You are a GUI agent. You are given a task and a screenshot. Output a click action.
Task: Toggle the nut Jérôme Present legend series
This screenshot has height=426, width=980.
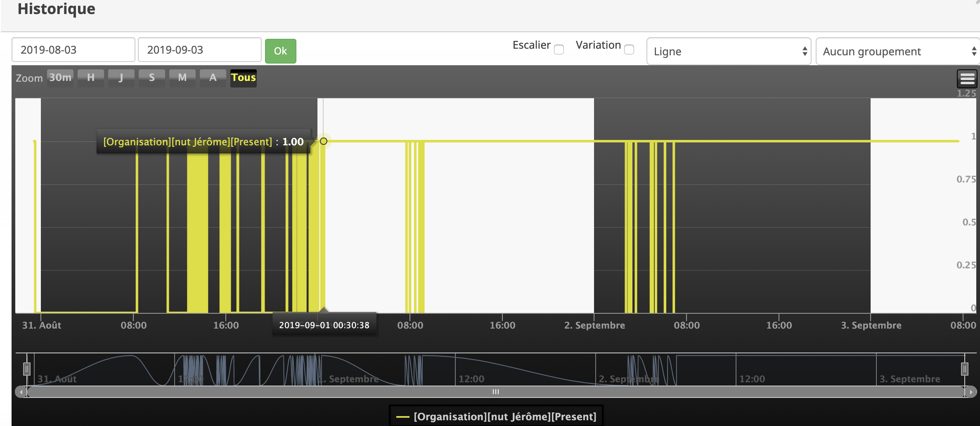(x=496, y=417)
